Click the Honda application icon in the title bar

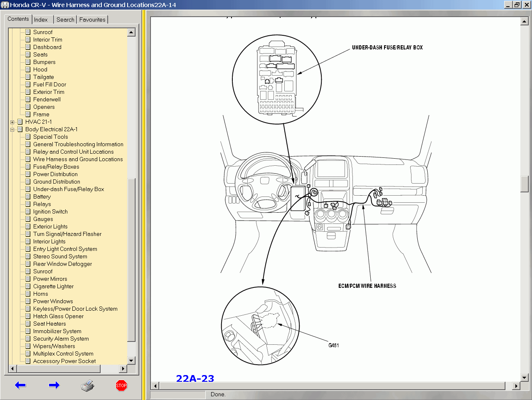tap(5, 5)
